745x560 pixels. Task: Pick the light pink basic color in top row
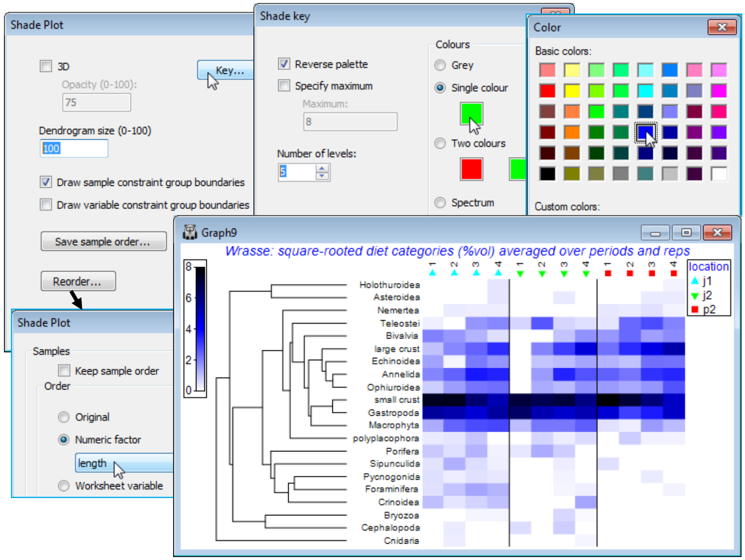click(694, 70)
